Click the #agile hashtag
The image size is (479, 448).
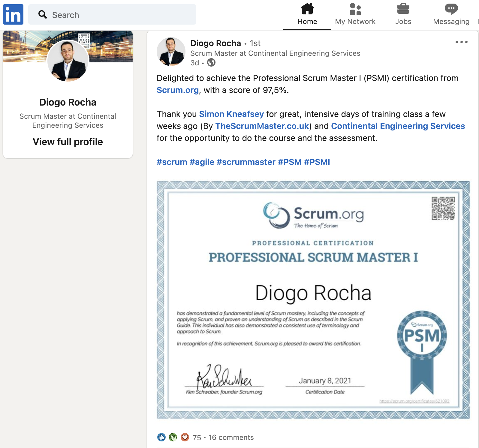[x=202, y=162]
